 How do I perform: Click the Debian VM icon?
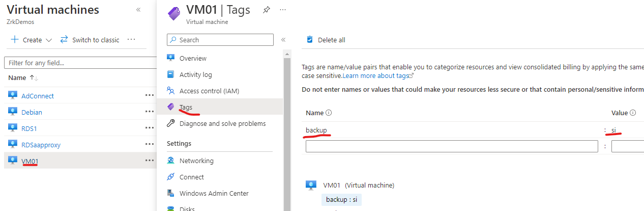tap(13, 112)
